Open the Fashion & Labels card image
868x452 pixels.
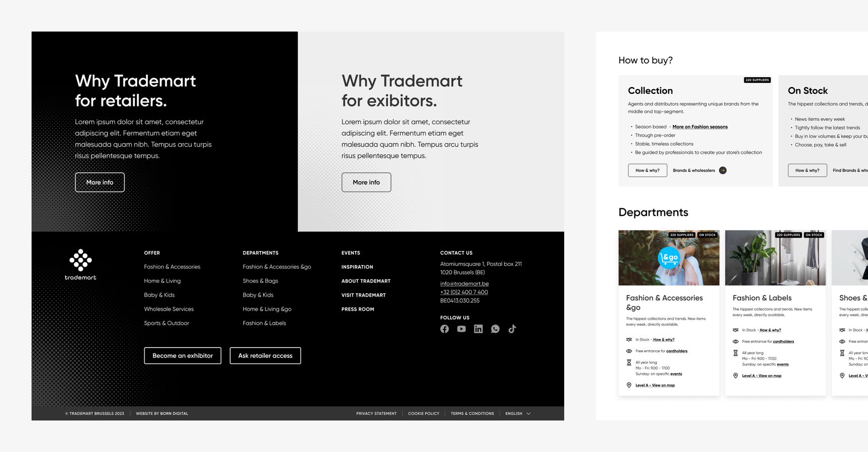click(776, 258)
